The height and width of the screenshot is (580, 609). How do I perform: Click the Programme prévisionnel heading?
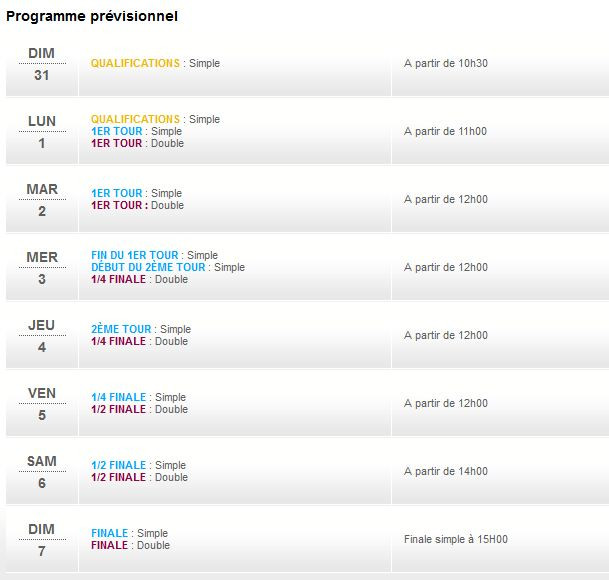coord(93,17)
